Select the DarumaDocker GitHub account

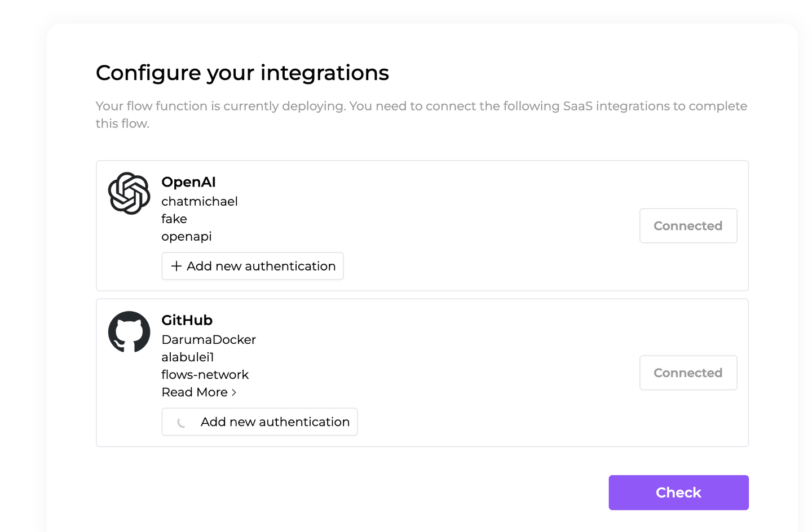[209, 339]
